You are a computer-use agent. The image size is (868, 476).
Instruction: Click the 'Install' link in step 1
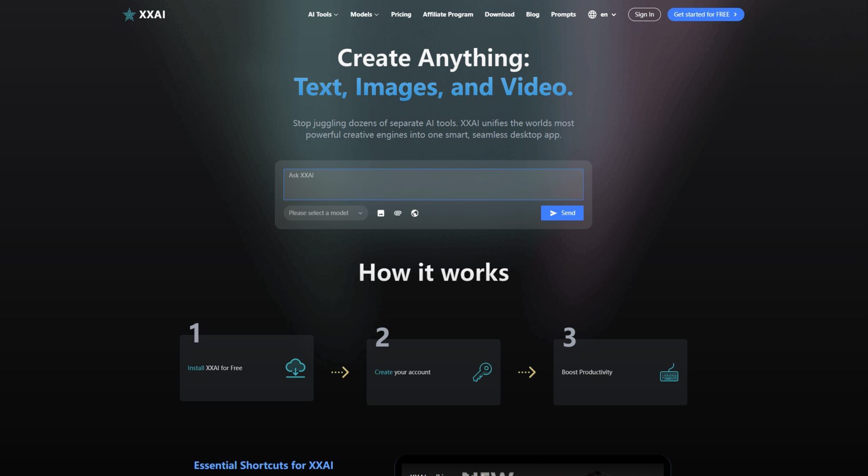[196, 368]
